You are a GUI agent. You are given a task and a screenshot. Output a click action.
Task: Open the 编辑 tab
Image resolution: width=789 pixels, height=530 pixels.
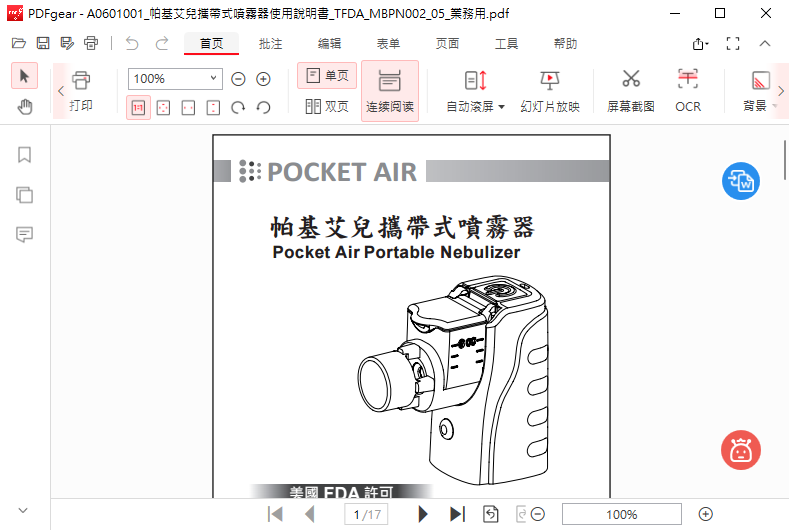coord(330,44)
